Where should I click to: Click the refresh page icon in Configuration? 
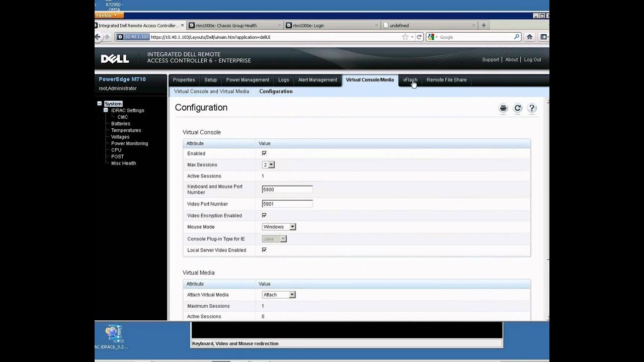point(517,108)
